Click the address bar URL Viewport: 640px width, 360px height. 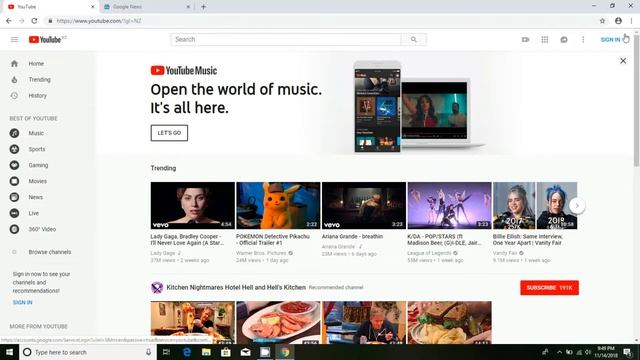99,21
